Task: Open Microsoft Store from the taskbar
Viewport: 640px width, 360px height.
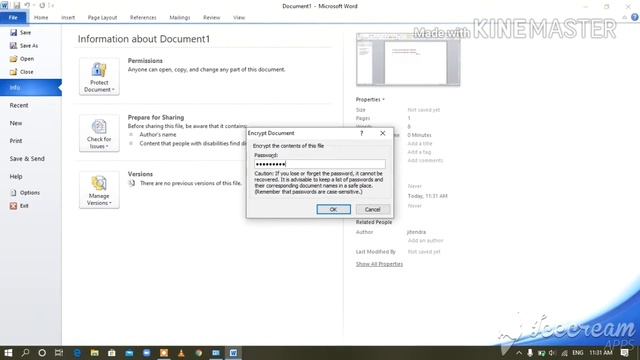Action: point(111,353)
